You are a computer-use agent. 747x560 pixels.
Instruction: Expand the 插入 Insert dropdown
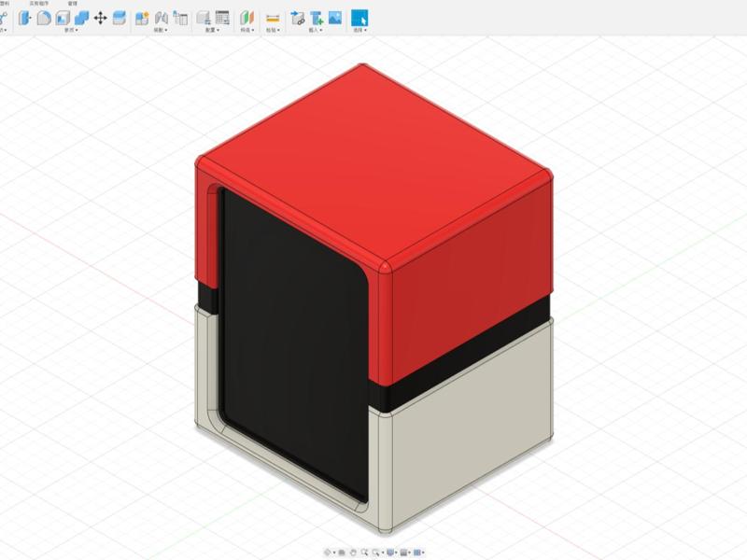[x=317, y=29]
